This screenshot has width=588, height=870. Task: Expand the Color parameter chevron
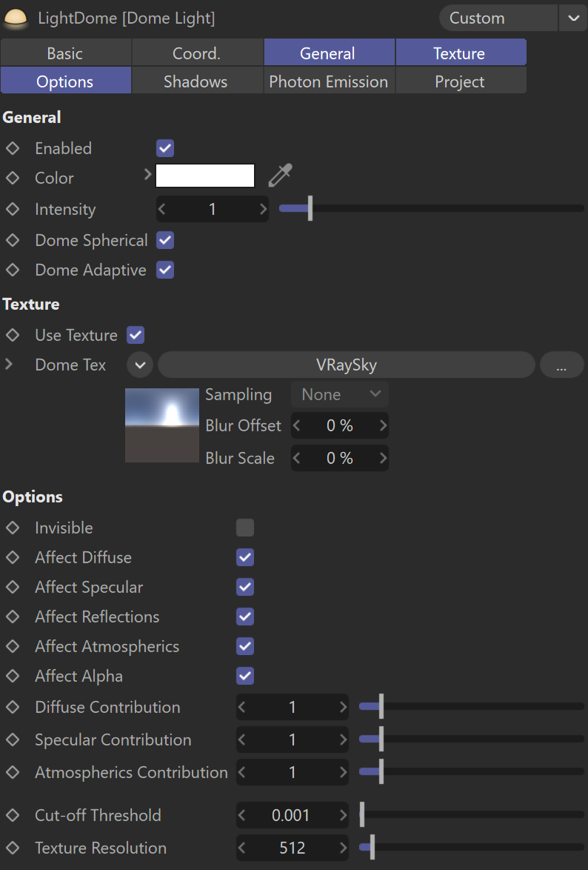pyautogui.click(x=147, y=175)
